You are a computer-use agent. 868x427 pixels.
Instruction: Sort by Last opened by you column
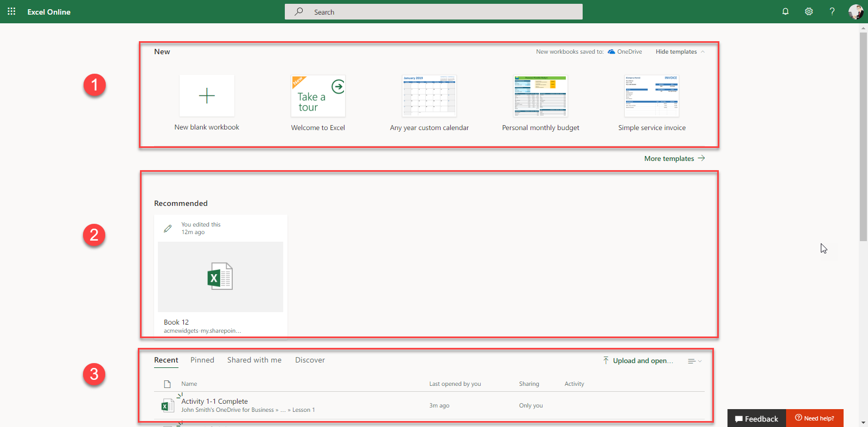point(455,384)
